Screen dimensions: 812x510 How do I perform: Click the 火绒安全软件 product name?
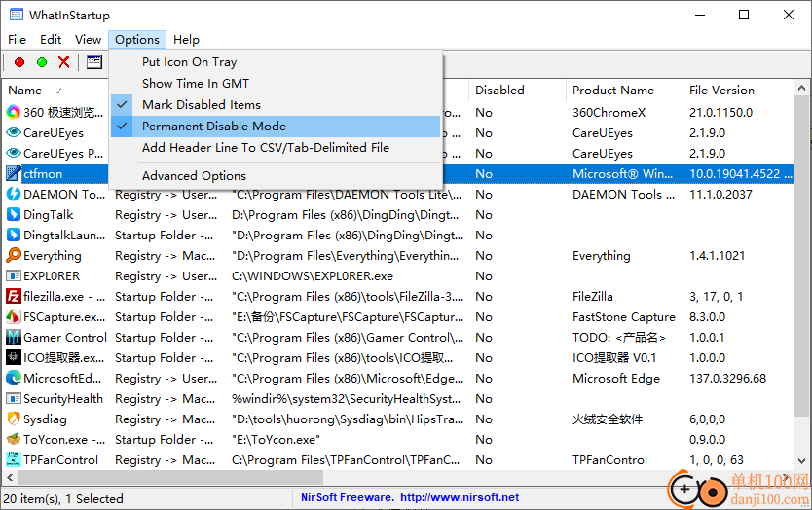click(x=608, y=419)
